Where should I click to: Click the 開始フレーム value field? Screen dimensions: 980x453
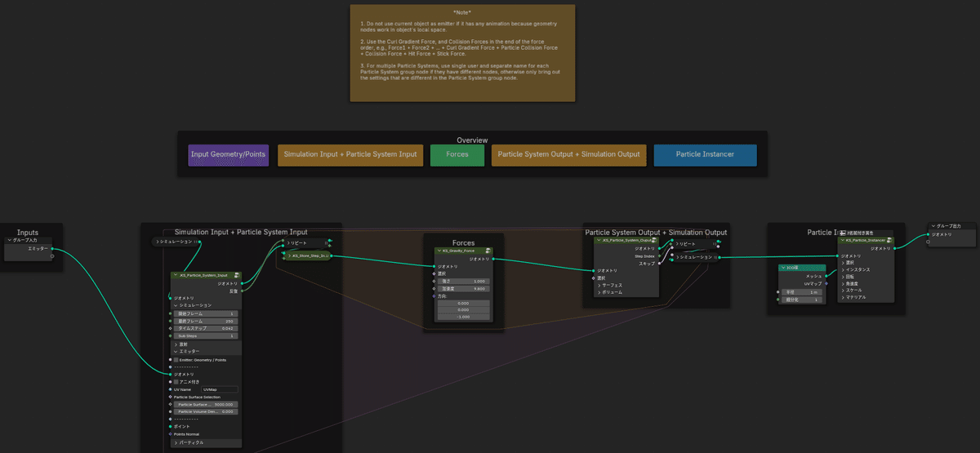point(207,313)
